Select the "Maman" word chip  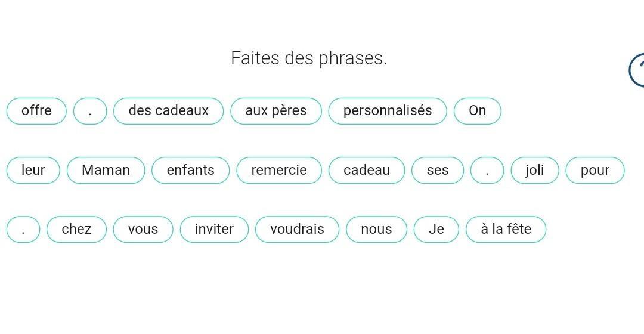106,170
